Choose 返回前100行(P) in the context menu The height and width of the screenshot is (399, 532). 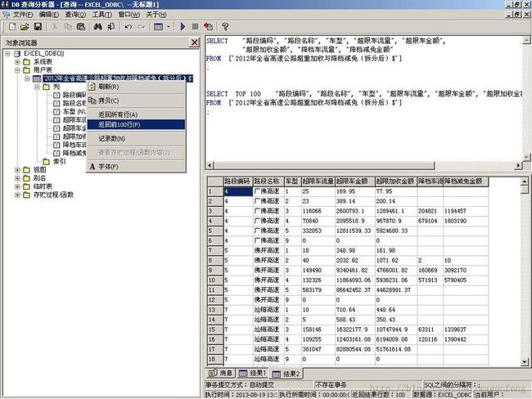pyautogui.click(x=136, y=124)
